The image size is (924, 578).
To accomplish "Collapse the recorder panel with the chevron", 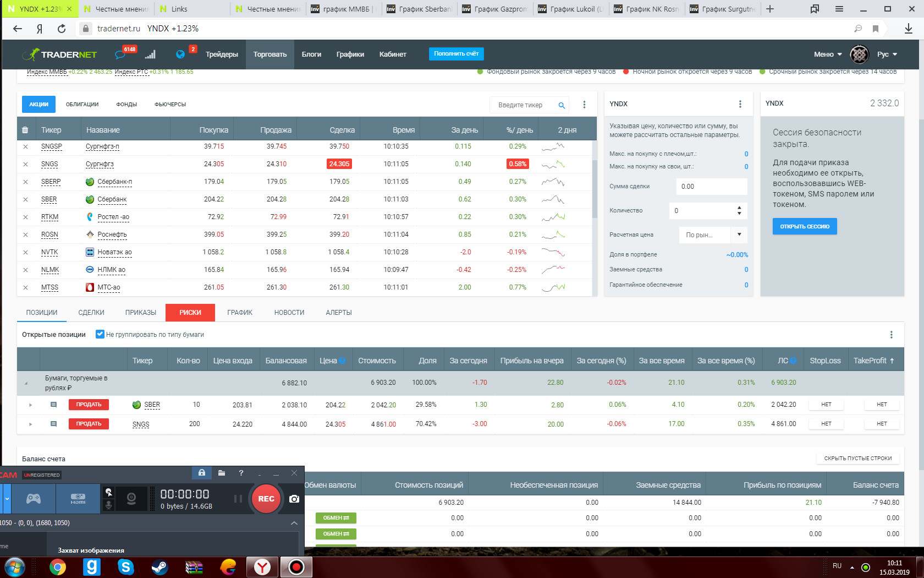I will click(x=294, y=523).
